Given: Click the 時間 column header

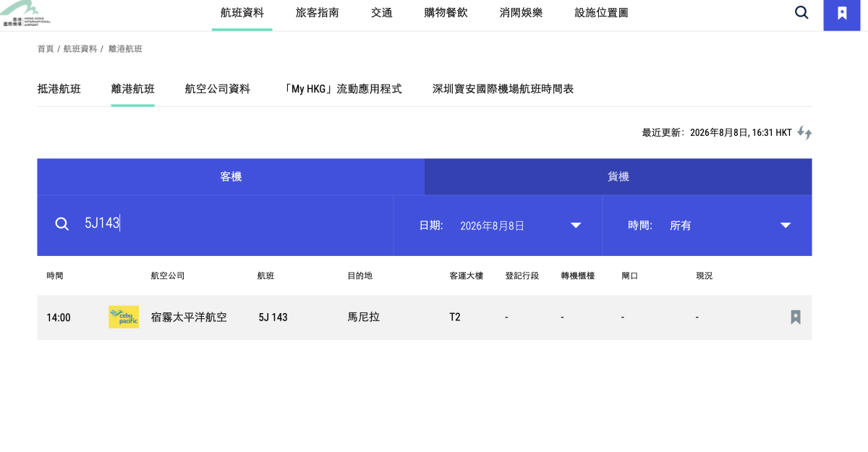Looking at the screenshot, I should click(x=55, y=276).
